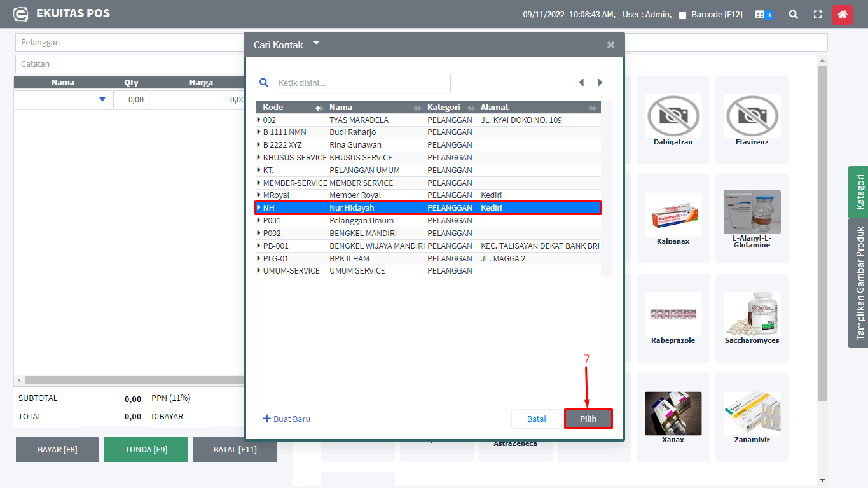Image resolution: width=868 pixels, height=488 pixels.
Task: Expand the PLG-01 BPK ILHAM row
Action: click(x=259, y=258)
